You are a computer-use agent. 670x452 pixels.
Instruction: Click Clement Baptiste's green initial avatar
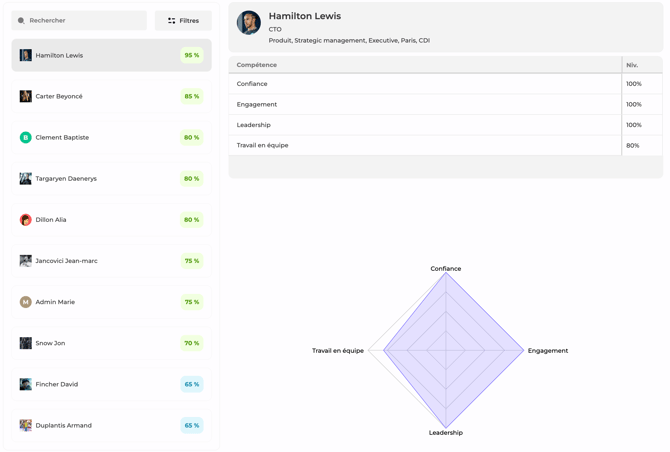click(26, 138)
